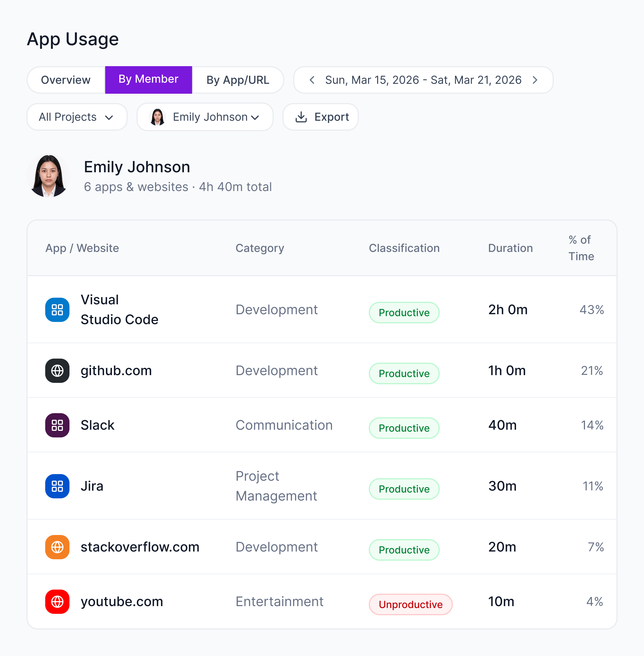The image size is (644, 656).
Task: Open the Emily Johnson member dropdown
Action: tap(205, 117)
